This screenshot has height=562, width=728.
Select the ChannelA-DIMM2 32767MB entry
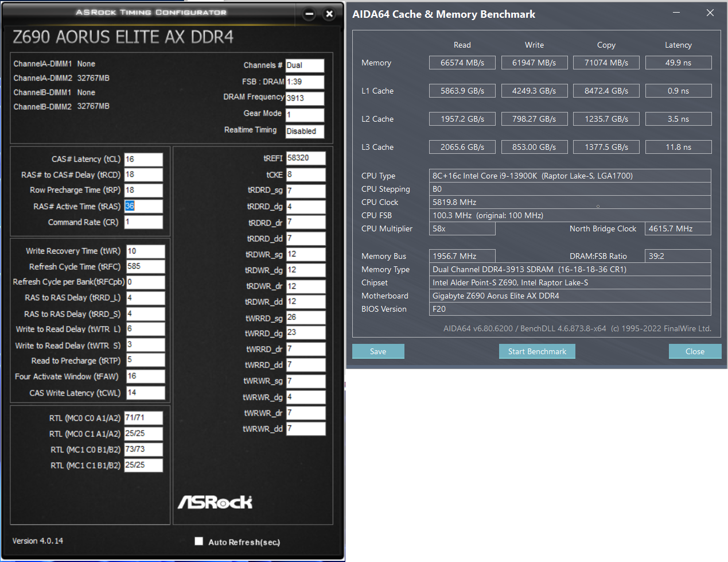click(x=61, y=78)
